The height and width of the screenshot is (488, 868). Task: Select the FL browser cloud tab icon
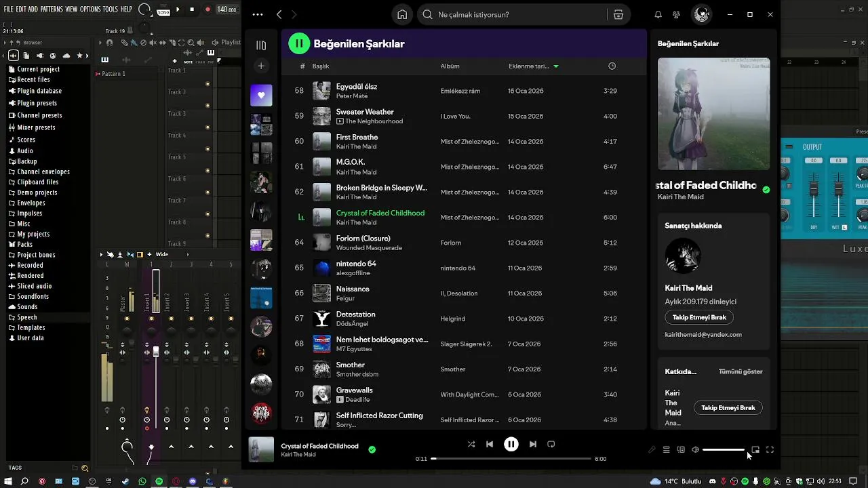(x=66, y=56)
